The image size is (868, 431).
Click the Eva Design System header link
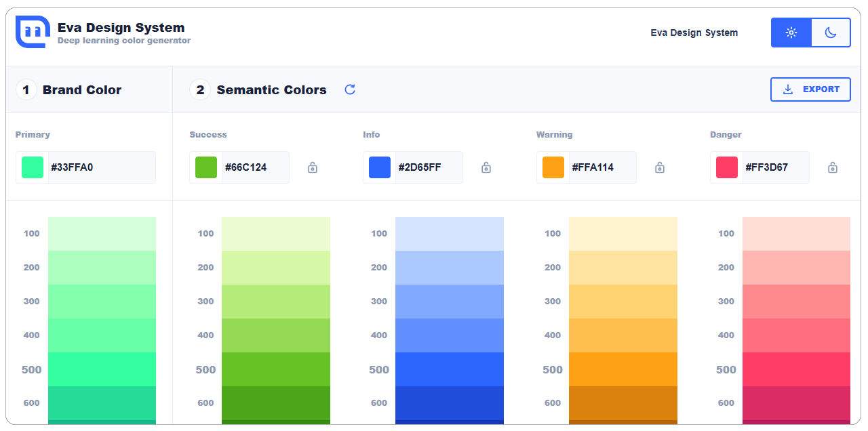tap(694, 32)
